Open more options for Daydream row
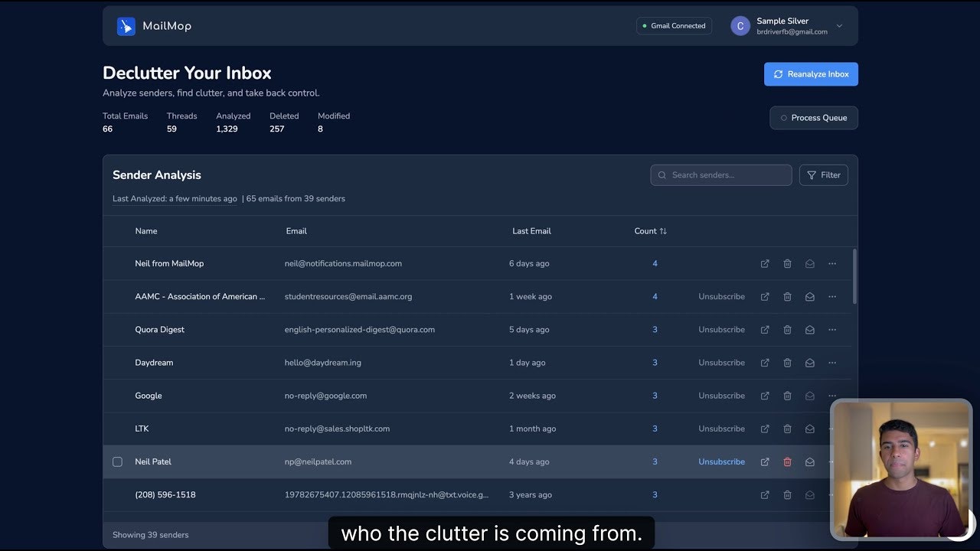The image size is (980, 551). 832,363
